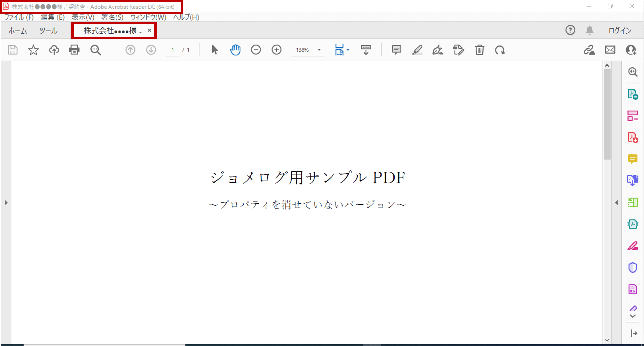This screenshot has height=346, width=644.
Task: Click the sidebar expand panel arrow icon
Action: coord(634,333)
